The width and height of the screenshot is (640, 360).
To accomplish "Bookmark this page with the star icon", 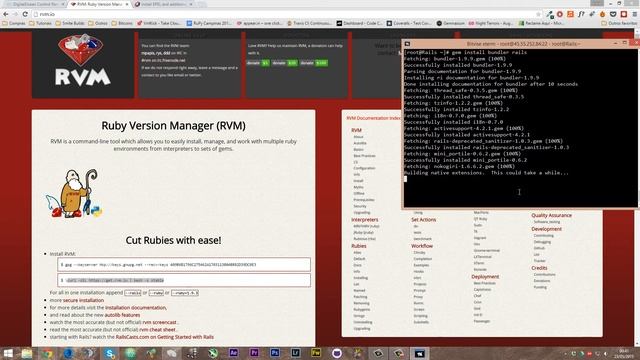I will (x=538, y=14).
